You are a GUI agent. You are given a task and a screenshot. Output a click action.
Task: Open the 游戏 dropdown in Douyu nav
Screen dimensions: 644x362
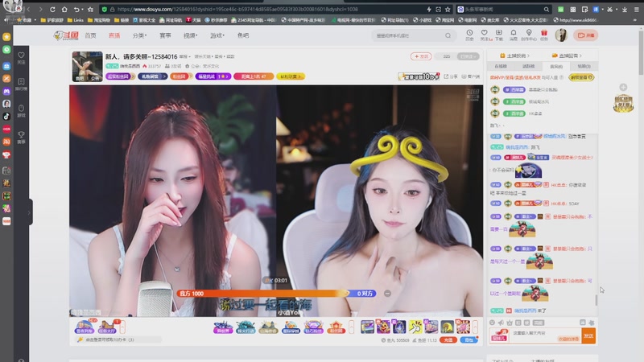click(x=217, y=35)
